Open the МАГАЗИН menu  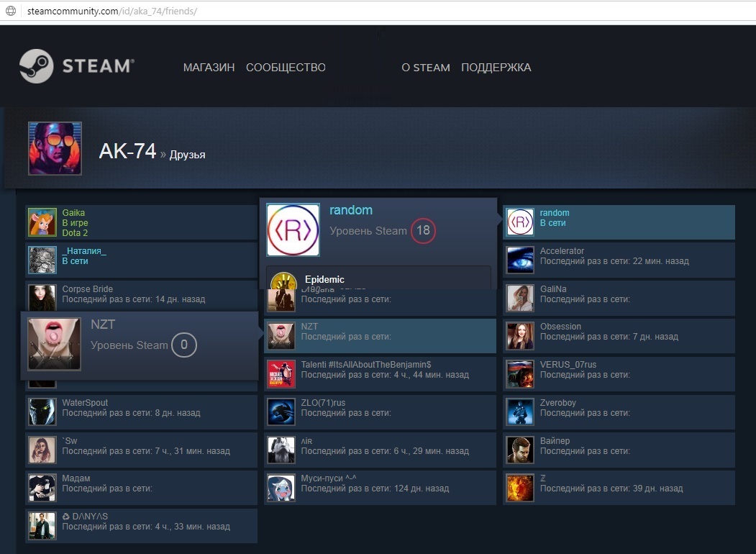point(209,68)
